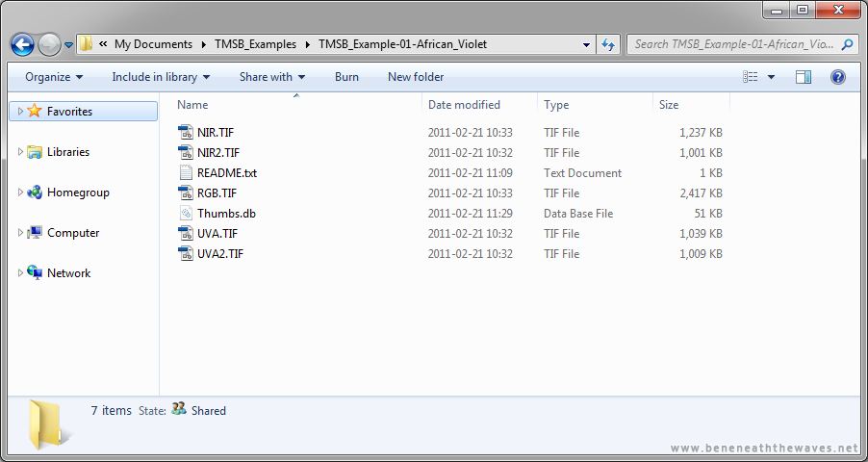The height and width of the screenshot is (462, 868).
Task: Open the arrow after My Documents in breadcrumb
Action: [x=204, y=44]
